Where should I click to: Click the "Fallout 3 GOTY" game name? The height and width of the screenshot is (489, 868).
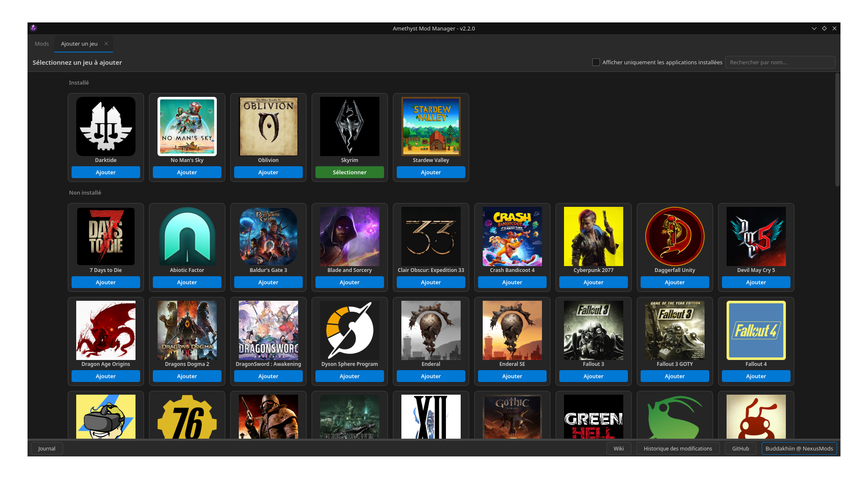click(x=675, y=364)
